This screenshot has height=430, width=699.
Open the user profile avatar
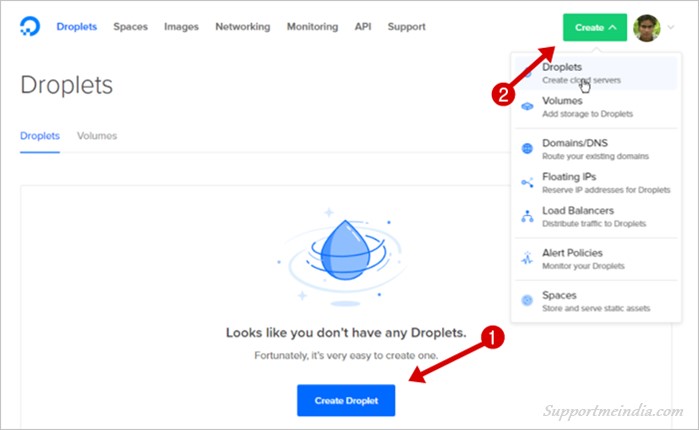(x=647, y=28)
